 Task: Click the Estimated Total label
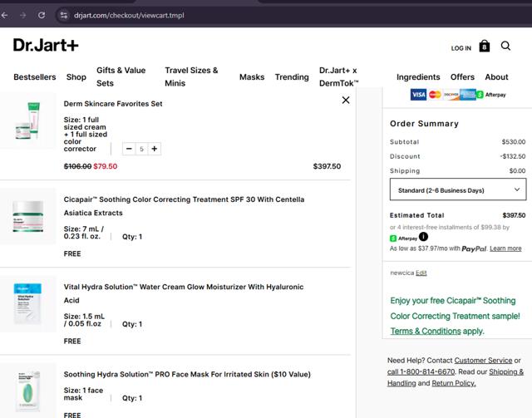[417, 215]
